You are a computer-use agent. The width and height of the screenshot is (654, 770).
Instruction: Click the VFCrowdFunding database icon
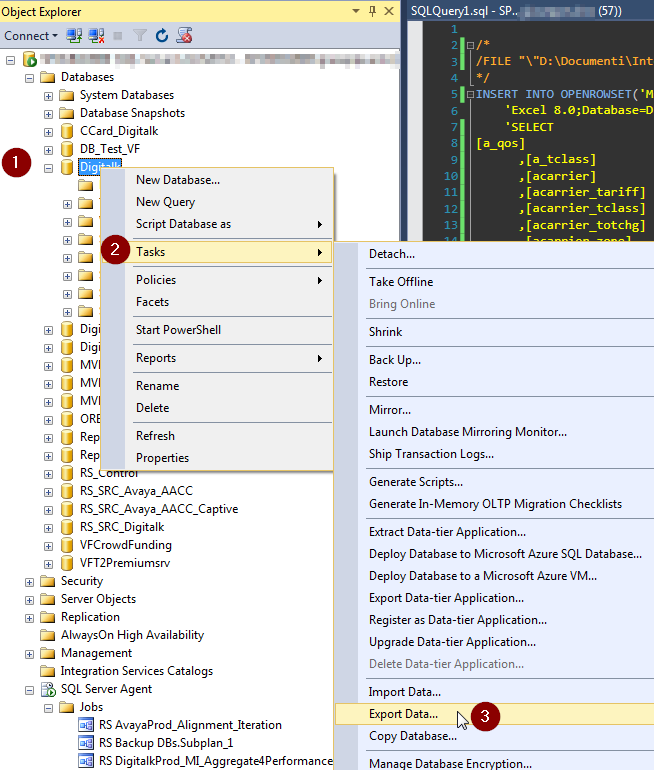pyautogui.click(x=67, y=545)
